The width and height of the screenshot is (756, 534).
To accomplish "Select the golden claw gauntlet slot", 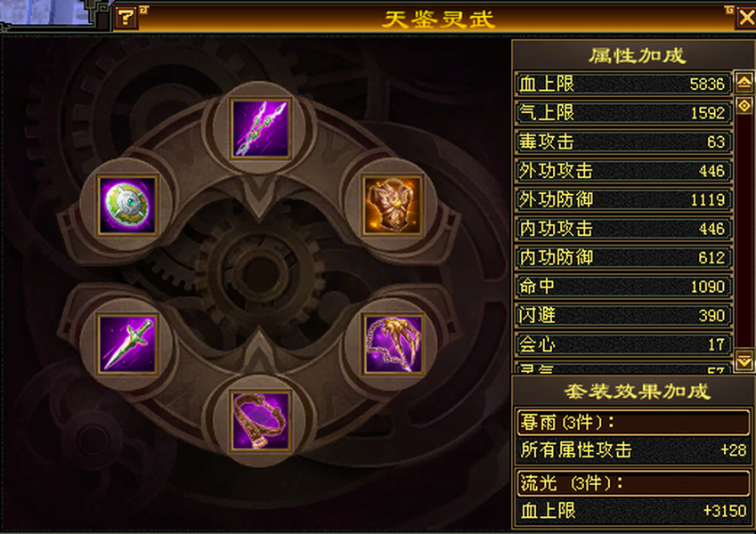I will tap(394, 344).
